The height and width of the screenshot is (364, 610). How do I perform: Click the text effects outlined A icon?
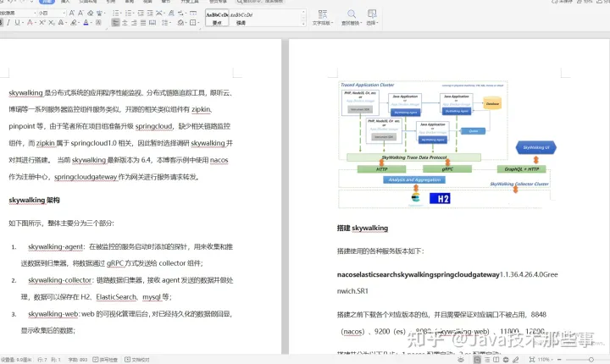click(61, 23)
